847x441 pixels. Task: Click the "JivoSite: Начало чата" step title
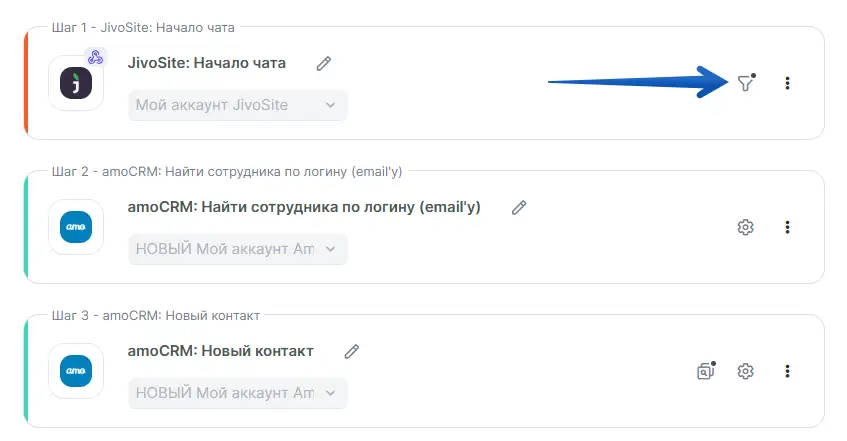(207, 63)
